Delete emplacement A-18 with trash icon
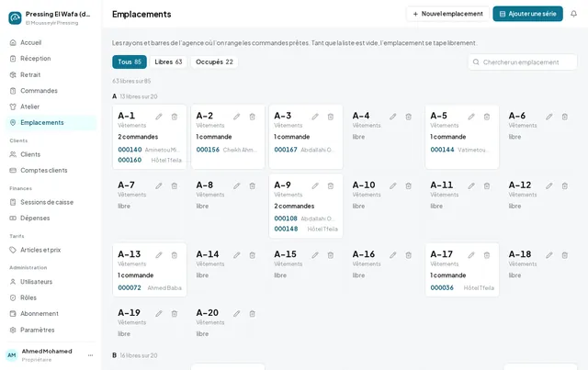This screenshot has width=588, height=370. (x=565, y=255)
